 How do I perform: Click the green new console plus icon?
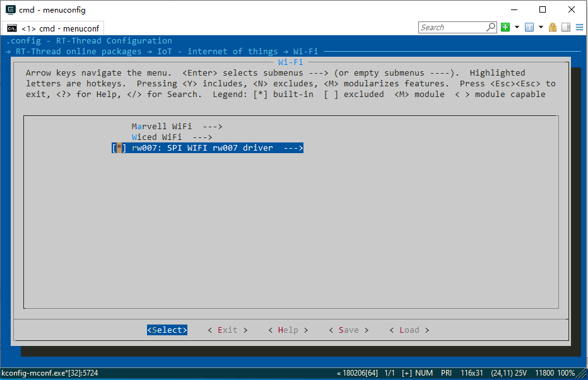click(x=505, y=27)
